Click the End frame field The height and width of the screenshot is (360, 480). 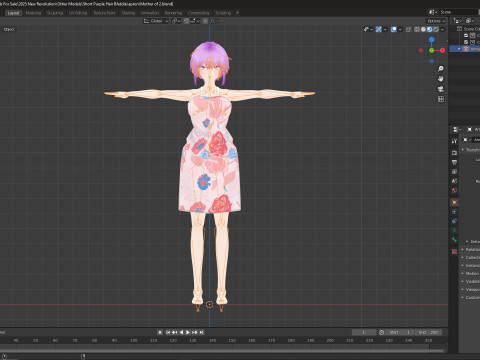(429, 332)
